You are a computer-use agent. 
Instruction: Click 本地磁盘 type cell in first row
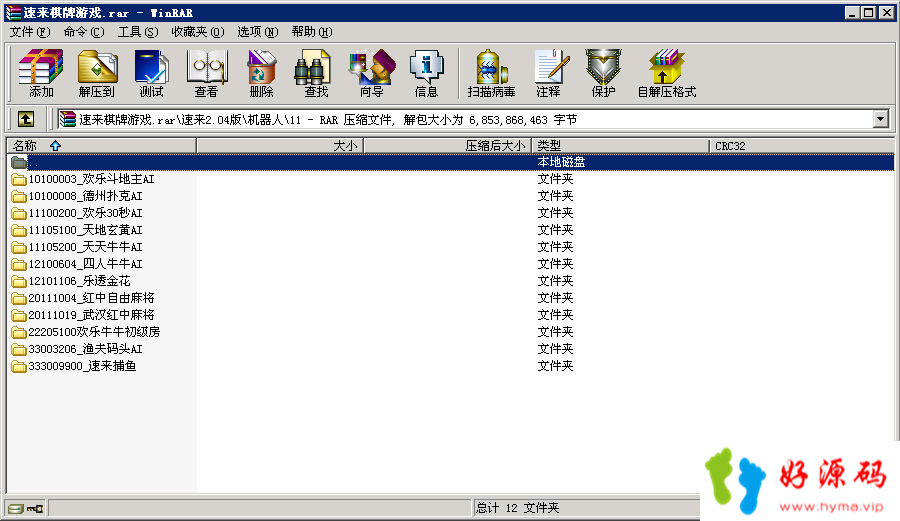pyautogui.click(x=561, y=162)
